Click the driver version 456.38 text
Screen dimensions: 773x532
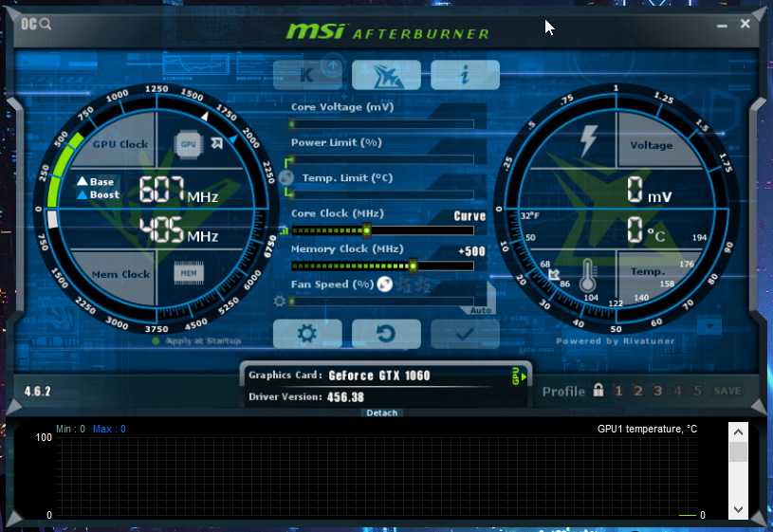pyautogui.click(x=345, y=397)
